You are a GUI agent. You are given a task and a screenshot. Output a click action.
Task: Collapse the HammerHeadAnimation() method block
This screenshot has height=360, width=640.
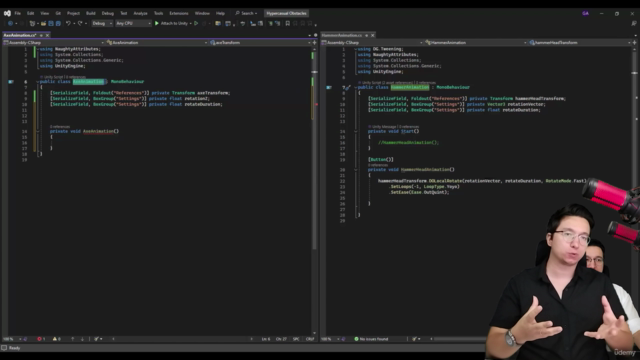[356, 170]
